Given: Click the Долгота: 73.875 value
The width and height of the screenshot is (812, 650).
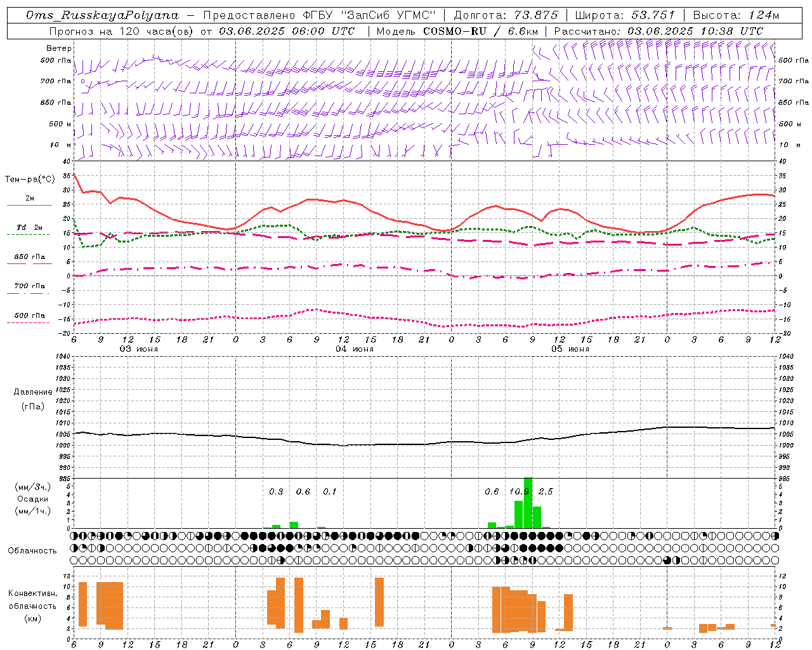Looking at the screenshot, I should point(506,15).
